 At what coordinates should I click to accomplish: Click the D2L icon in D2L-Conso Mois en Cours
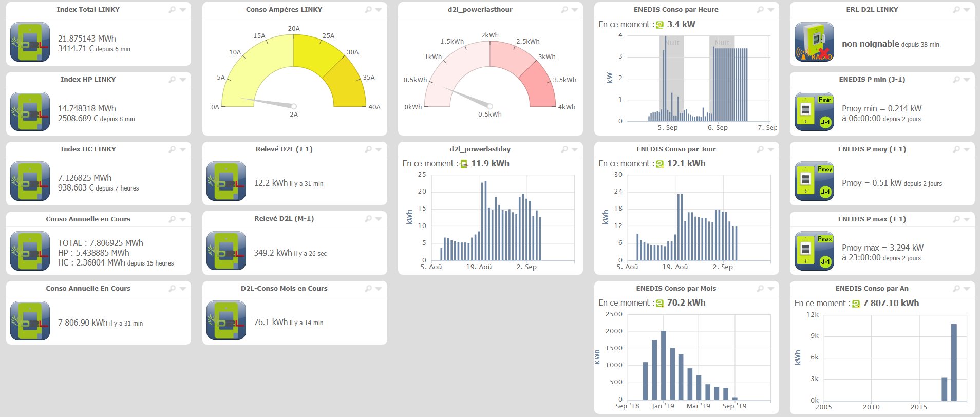tap(227, 321)
